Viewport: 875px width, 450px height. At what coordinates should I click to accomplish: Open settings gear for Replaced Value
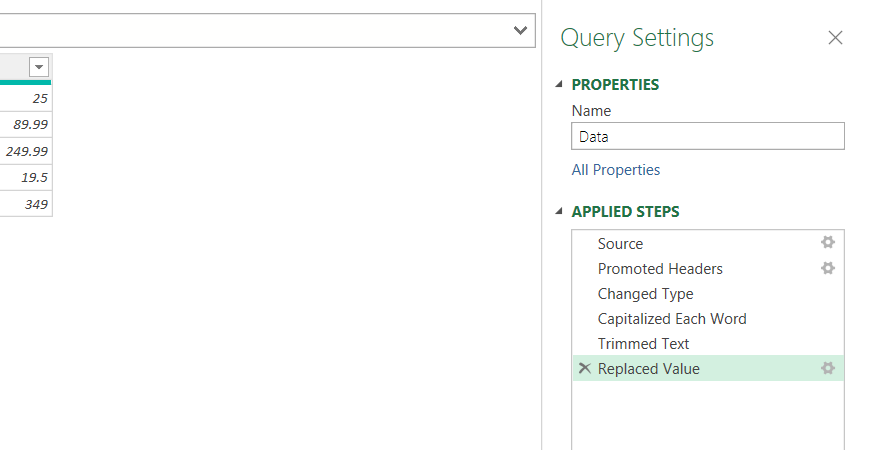pyautogui.click(x=828, y=368)
